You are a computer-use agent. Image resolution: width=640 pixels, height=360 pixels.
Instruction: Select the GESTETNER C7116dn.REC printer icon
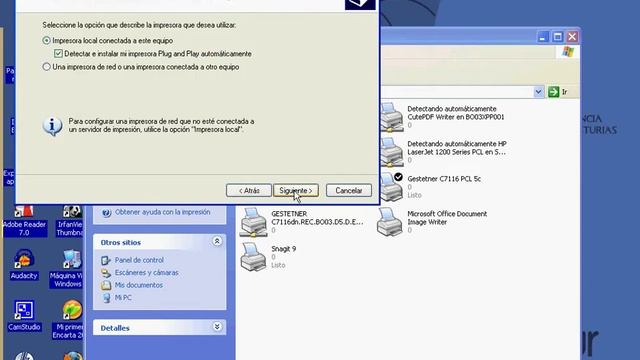pyautogui.click(x=253, y=222)
